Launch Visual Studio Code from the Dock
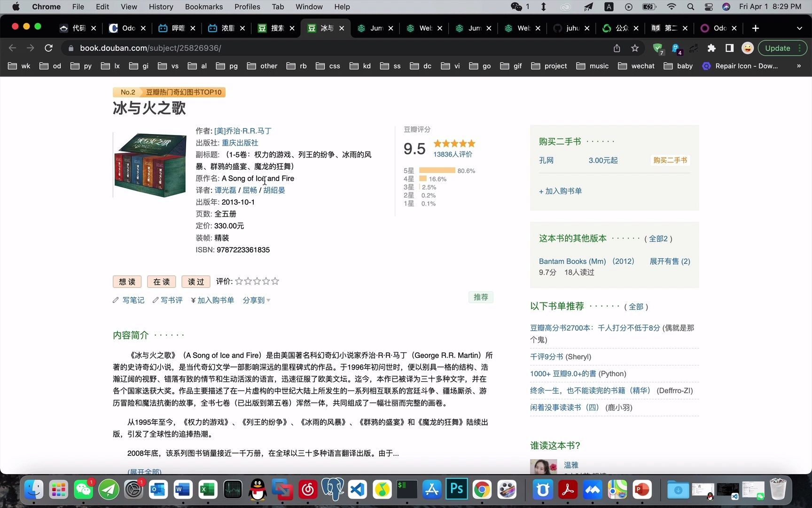 [357, 489]
